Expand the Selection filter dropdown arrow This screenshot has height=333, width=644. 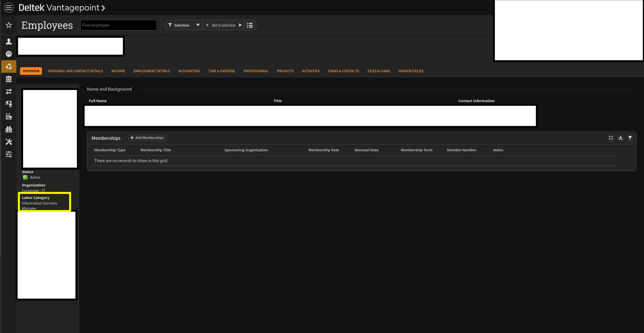[x=198, y=25]
